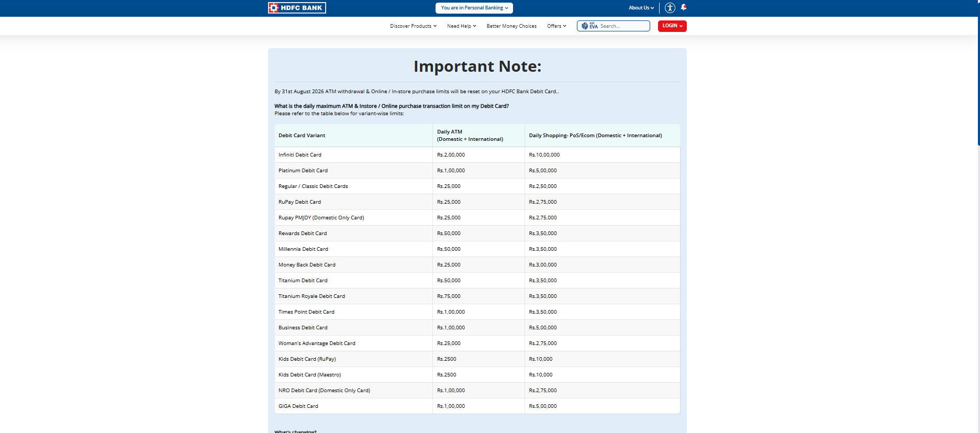Viewport: 980px width, 433px height.
Task: Click the 'Platinum Debit Card' row label
Action: [x=303, y=171]
